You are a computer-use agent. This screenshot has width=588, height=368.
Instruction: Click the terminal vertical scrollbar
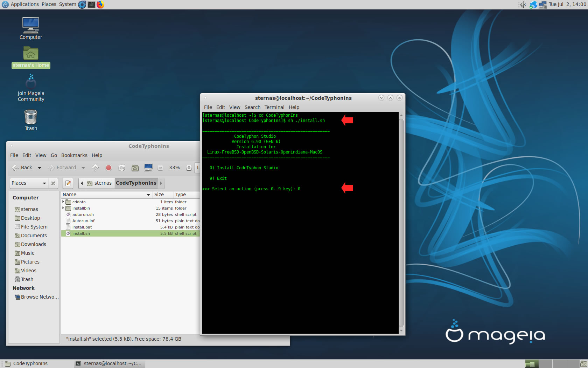(401, 223)
